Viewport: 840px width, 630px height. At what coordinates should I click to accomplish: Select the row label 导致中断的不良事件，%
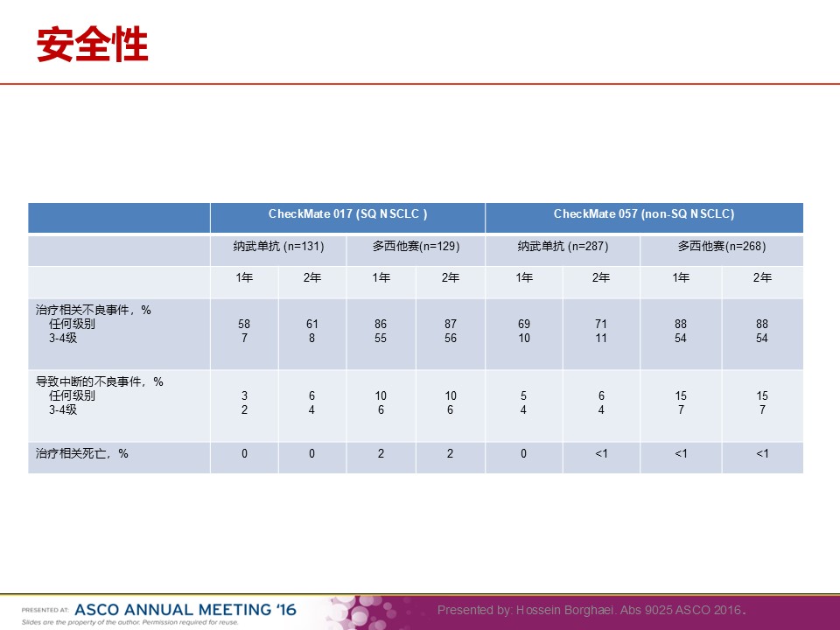pos(99,382)
